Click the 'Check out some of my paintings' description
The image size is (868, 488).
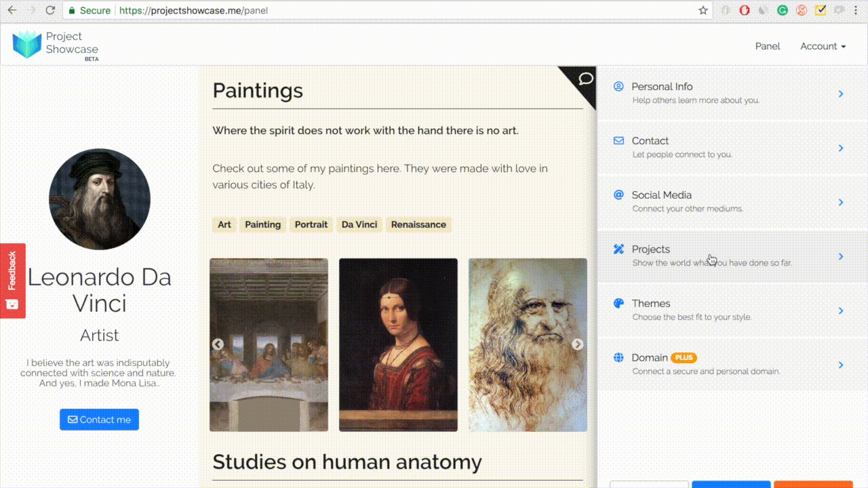click(x=380, y=176)
